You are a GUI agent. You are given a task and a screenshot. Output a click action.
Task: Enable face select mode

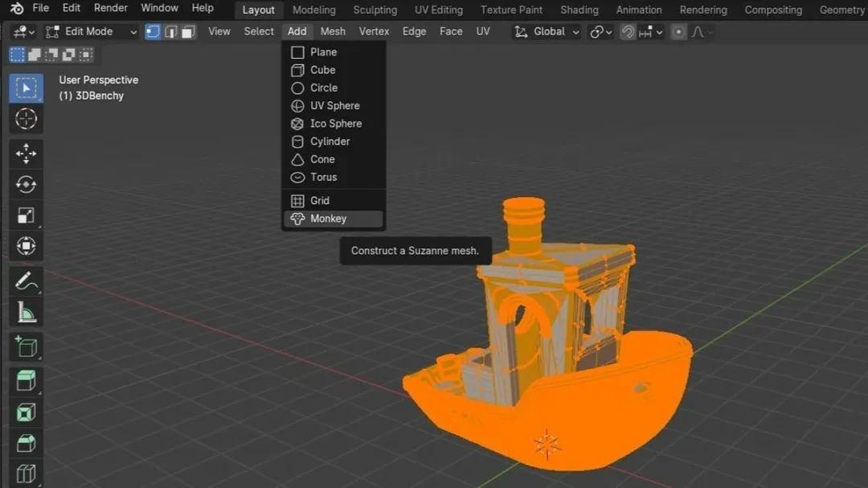[186, 31]
